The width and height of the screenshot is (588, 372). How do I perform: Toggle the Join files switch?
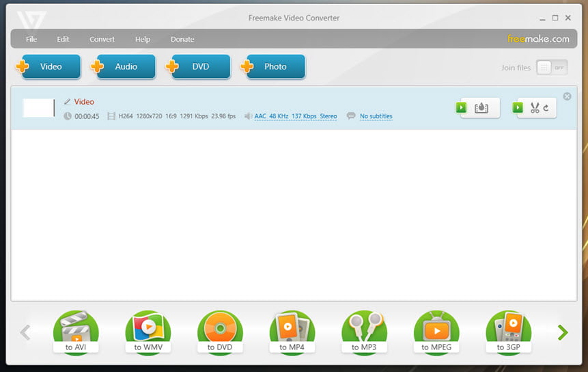coord(552,68)
